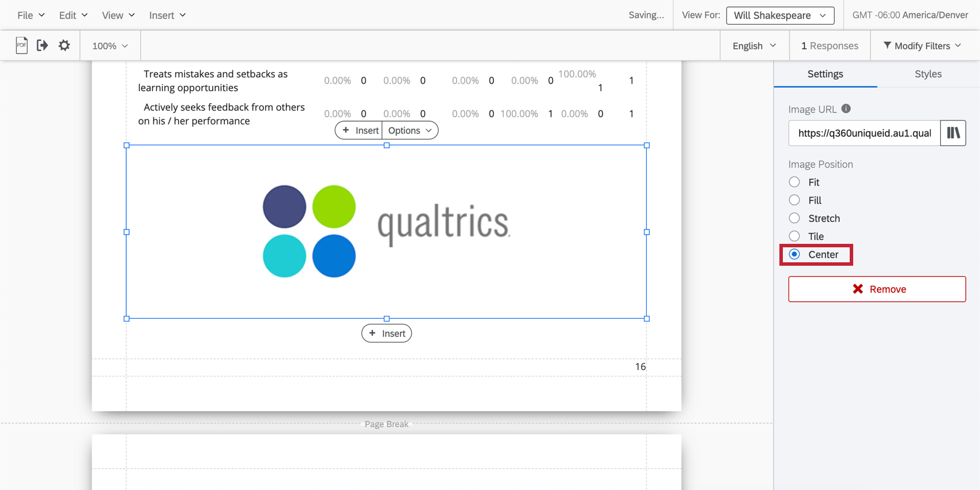This screenshot has width=980, height=490.
Task: Select the Fit image position
Action: (794, 182)
